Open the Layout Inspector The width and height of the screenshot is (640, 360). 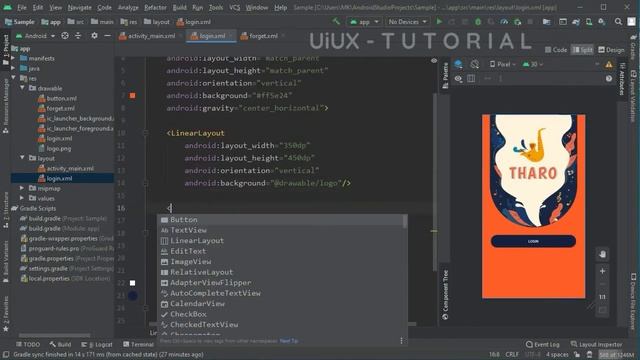pos(596,344)
